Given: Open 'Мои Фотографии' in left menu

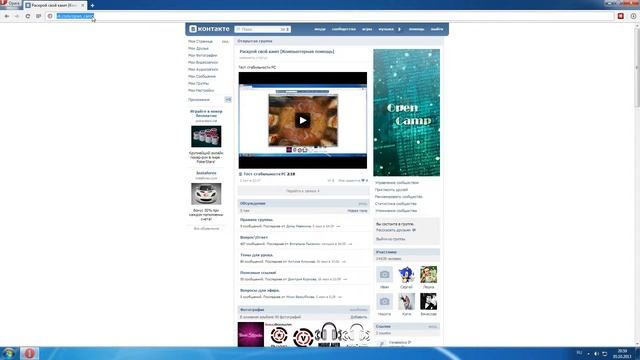Looking at the screenshot, I should [x=203, y=55].
